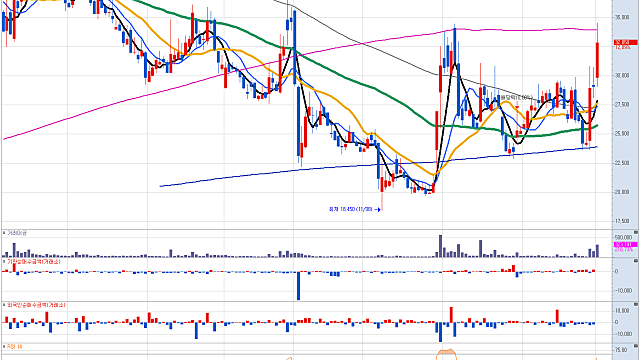Screen dimensions: 640x360
Task: Click the 27,500 price axis label
Action: (x=622, y=105)
